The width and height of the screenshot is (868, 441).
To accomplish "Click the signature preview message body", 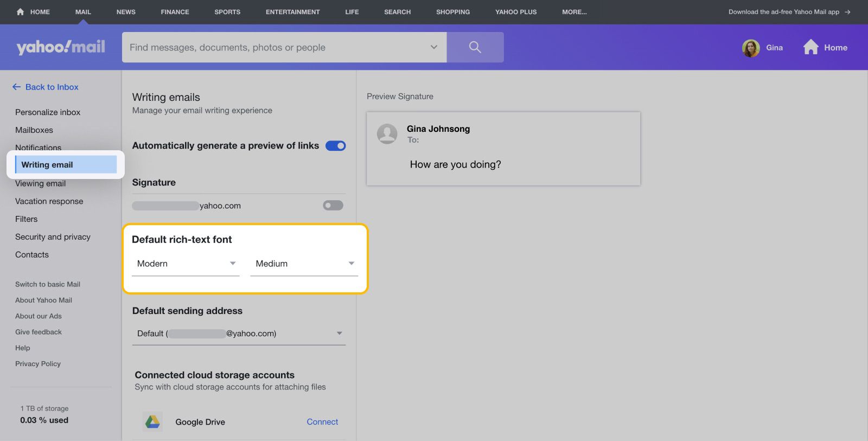I will coord(456,164).
